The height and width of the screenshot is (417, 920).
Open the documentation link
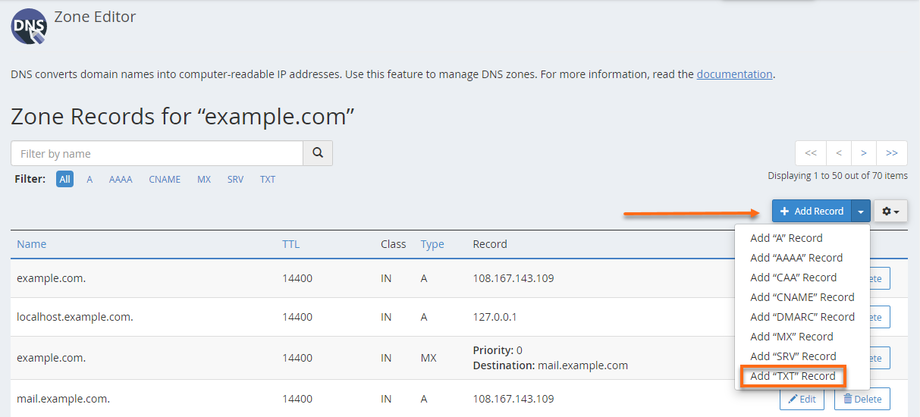coord(734,74)
